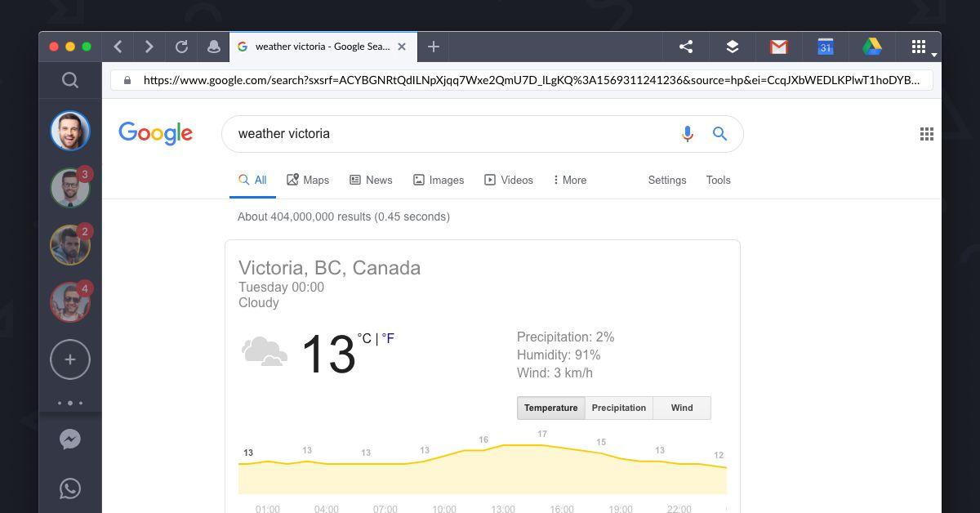Open Google Drive toolbar icon
The image size is (980, 513).
[x=871, y=47]
